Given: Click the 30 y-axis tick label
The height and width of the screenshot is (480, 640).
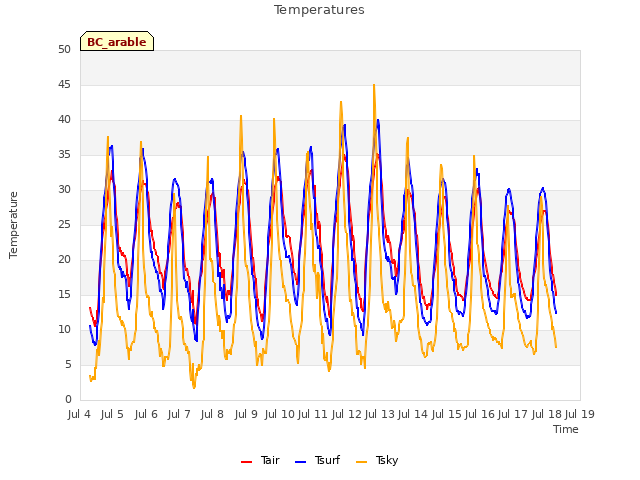Looking at the screenshot, I should click(x=64, y=189).
